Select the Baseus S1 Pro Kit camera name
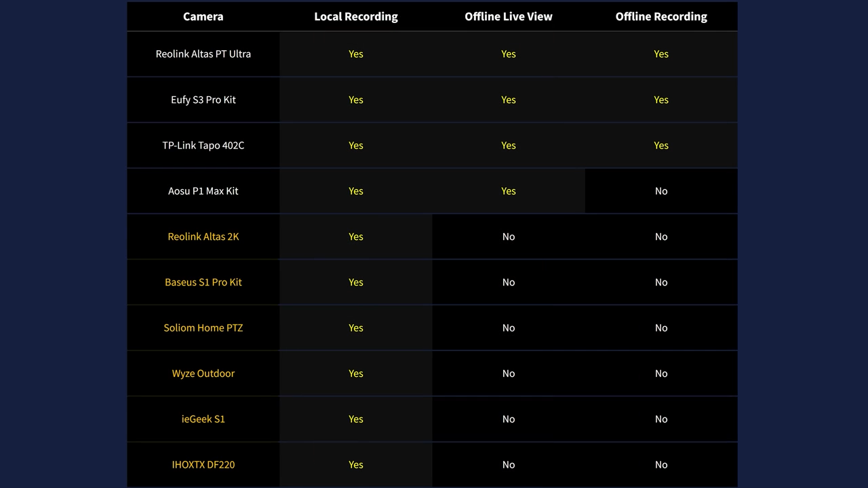This screenshot has height=488, width=868. [203, 282]
